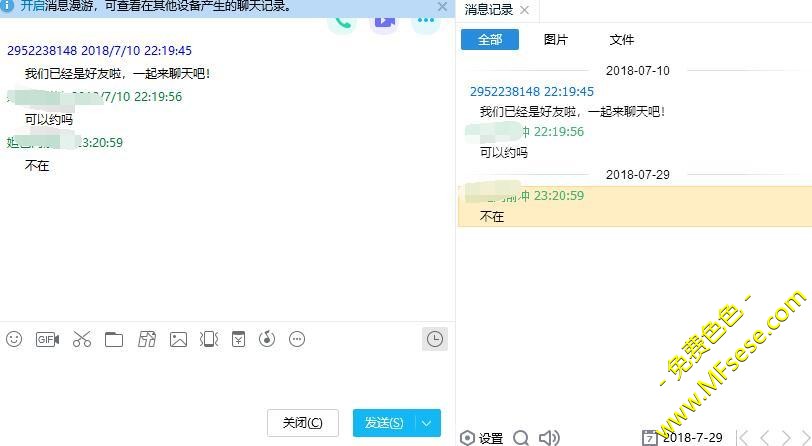Click the QQ music share icon
Image resolution: width=812 pixels, height=446 pixels.
266,339
